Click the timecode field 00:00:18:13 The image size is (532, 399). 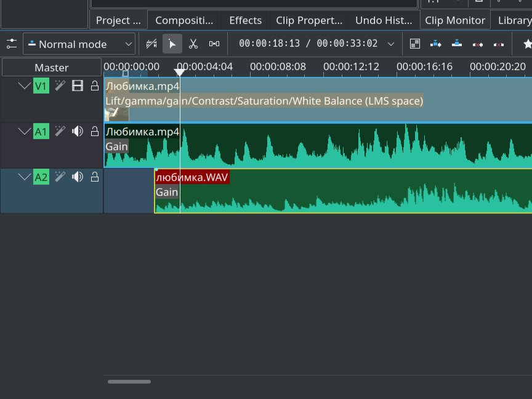270,44
